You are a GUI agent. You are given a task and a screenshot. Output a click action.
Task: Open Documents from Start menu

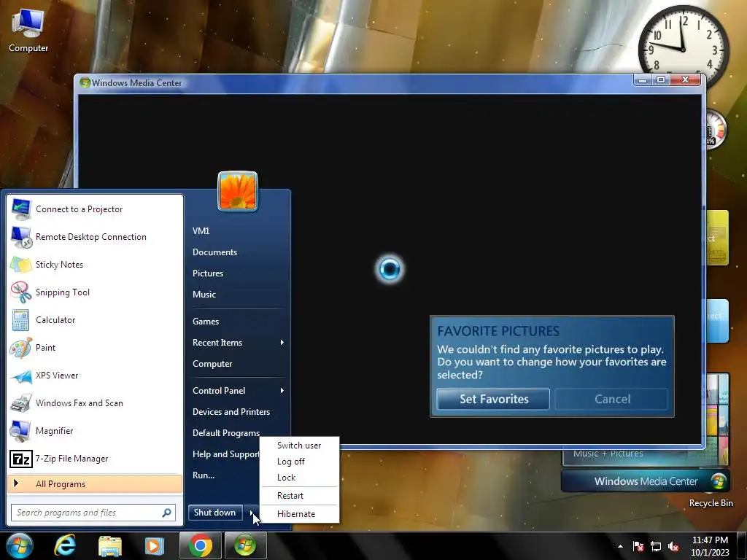click(215, 252)
